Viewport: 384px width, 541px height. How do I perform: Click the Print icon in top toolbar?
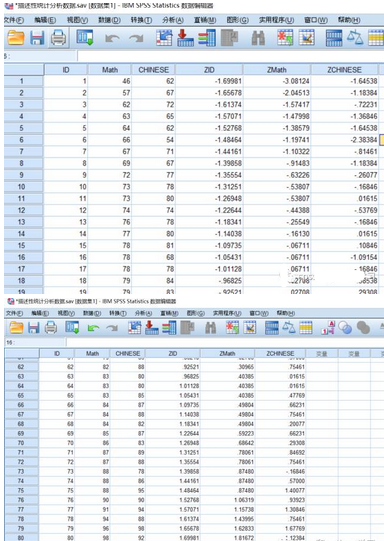[59, 38]
